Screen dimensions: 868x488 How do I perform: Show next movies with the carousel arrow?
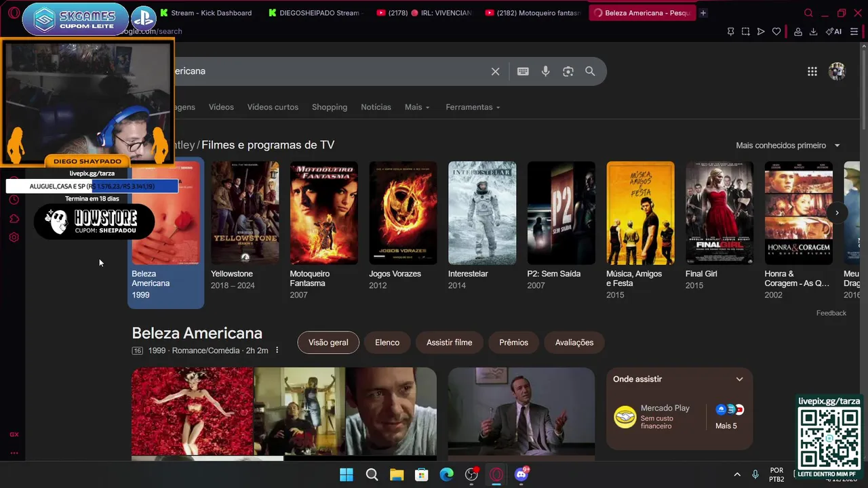coord(837,213)
